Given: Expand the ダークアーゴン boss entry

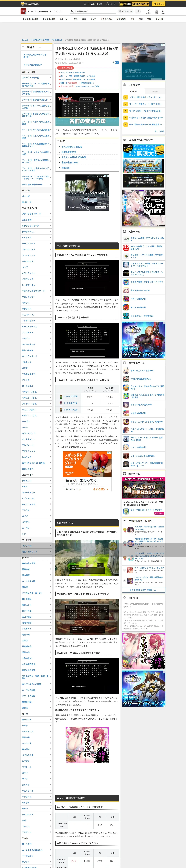Looking at the screenshot, I should pos(37,231).
